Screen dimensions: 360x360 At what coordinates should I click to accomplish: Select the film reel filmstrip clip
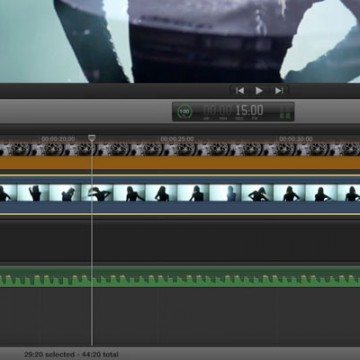[x=180, y=149]
